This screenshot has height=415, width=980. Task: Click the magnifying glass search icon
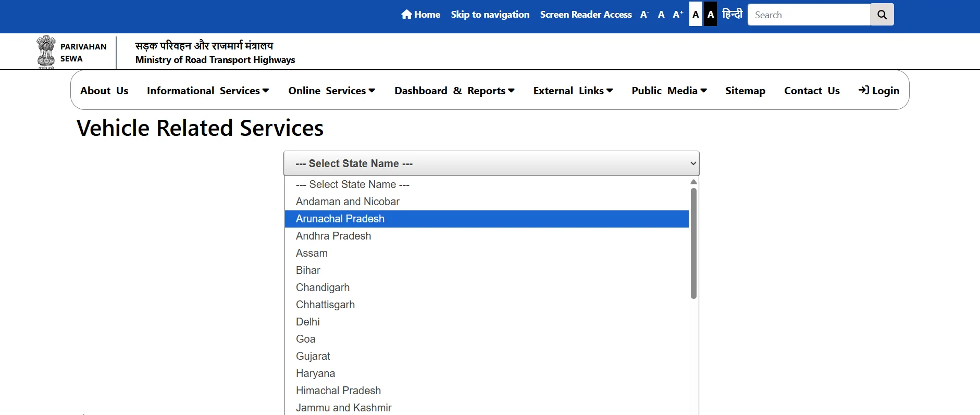tap(882, 15)
